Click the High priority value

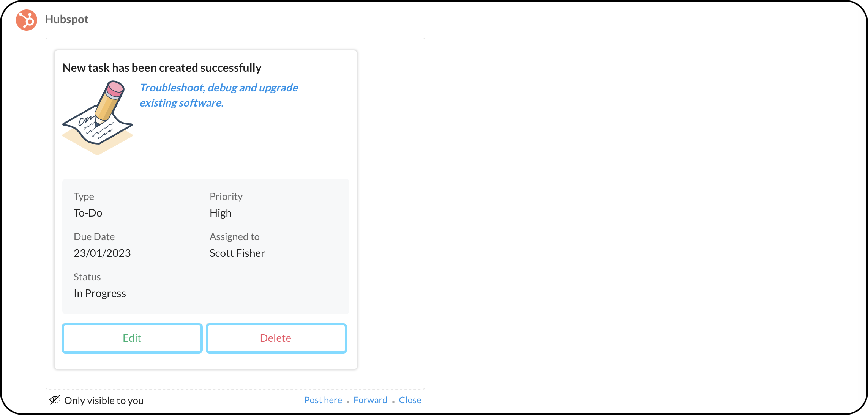tap(220, 213)
